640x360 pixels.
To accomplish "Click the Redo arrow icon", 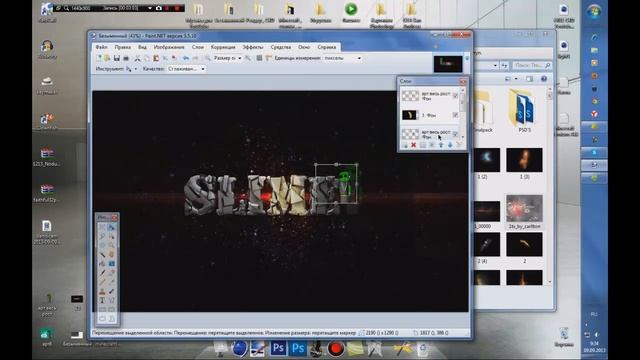I will click(195, 58).
